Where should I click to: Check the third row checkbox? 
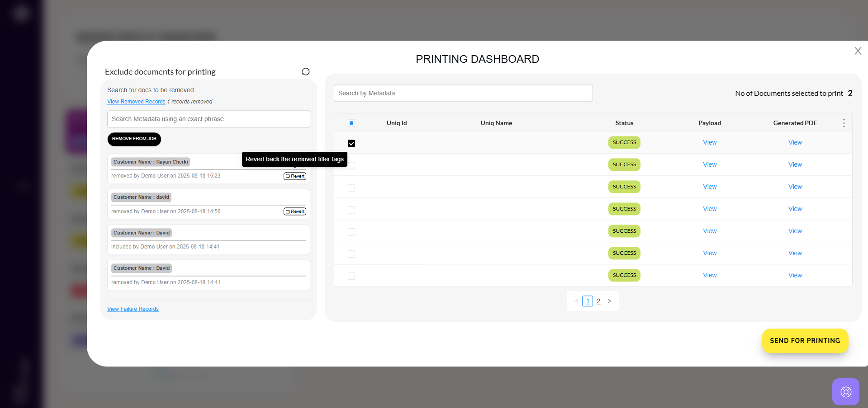coord(351,188)
